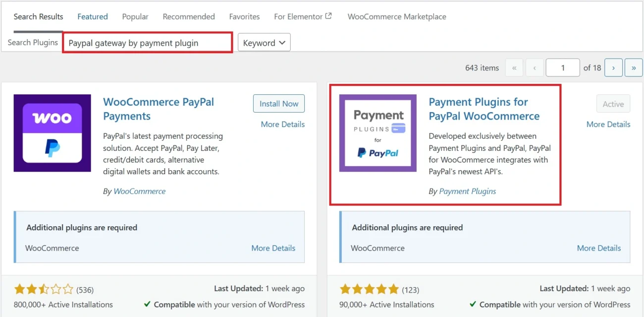
Task: Click the green Compatible checkmark for PayPal Payments
Action: pos(147,305)
